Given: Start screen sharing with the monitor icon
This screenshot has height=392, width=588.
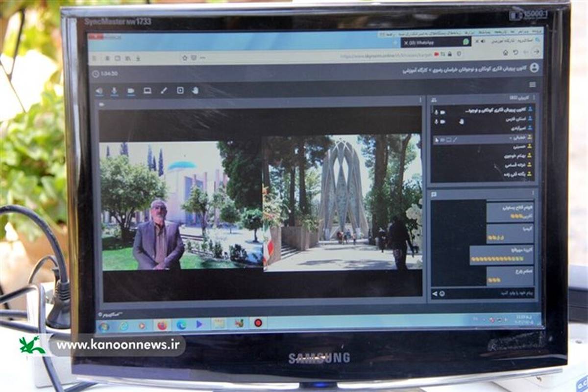Looking at the screenshot, I should pyautogui.click(x=147, y=91).
